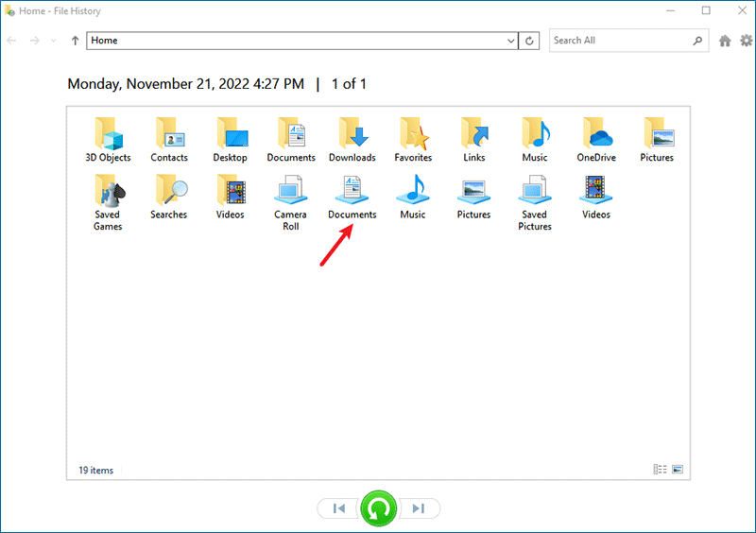Navigate forward with the forward arrow

tap(34, 41)
